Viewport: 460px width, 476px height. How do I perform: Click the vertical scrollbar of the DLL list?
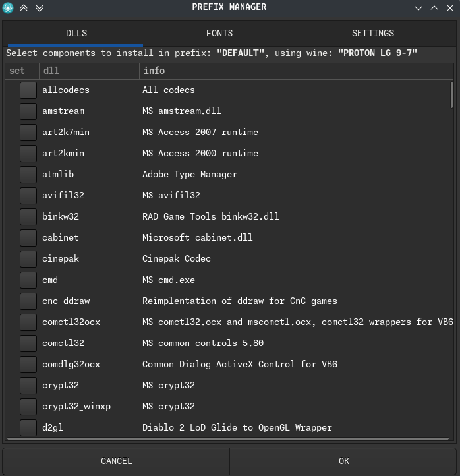click(451, 95)
